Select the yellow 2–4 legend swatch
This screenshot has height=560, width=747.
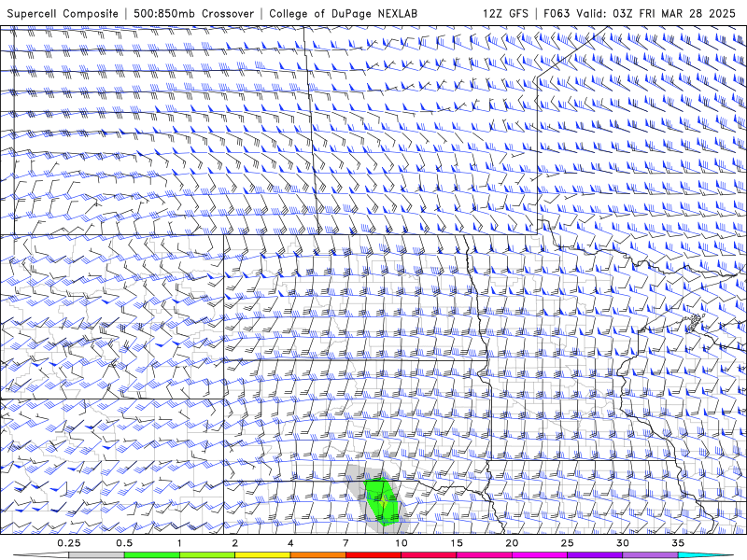[262, 555]
